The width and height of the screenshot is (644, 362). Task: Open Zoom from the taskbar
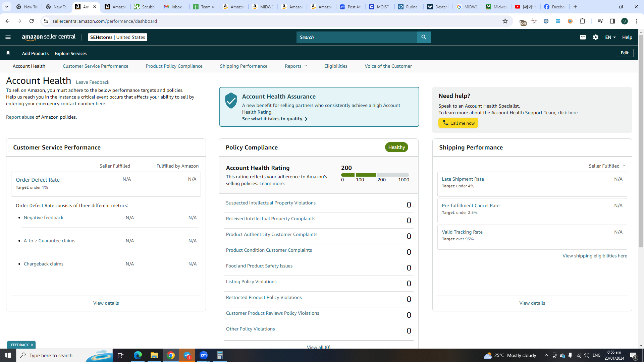[204, 355]
